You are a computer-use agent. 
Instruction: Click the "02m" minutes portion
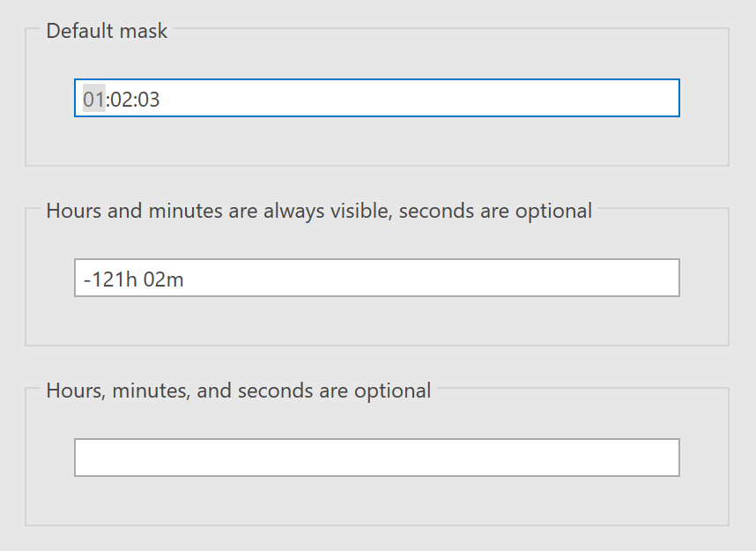[167, 279]
